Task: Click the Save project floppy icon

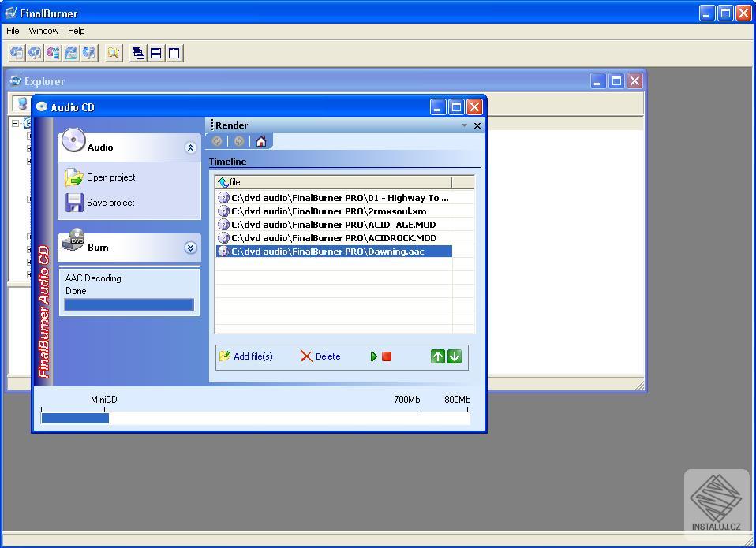Action: point(74,203)
